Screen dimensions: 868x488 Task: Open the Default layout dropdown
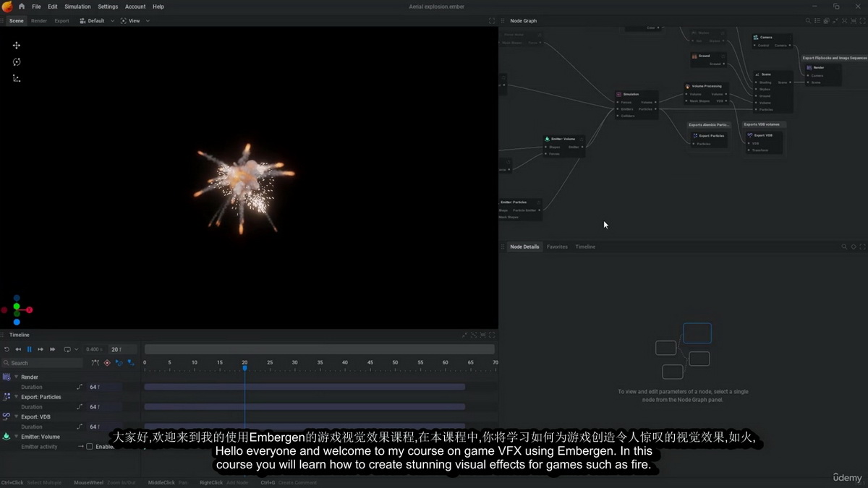pyautogui.click(x=97, y=21)
